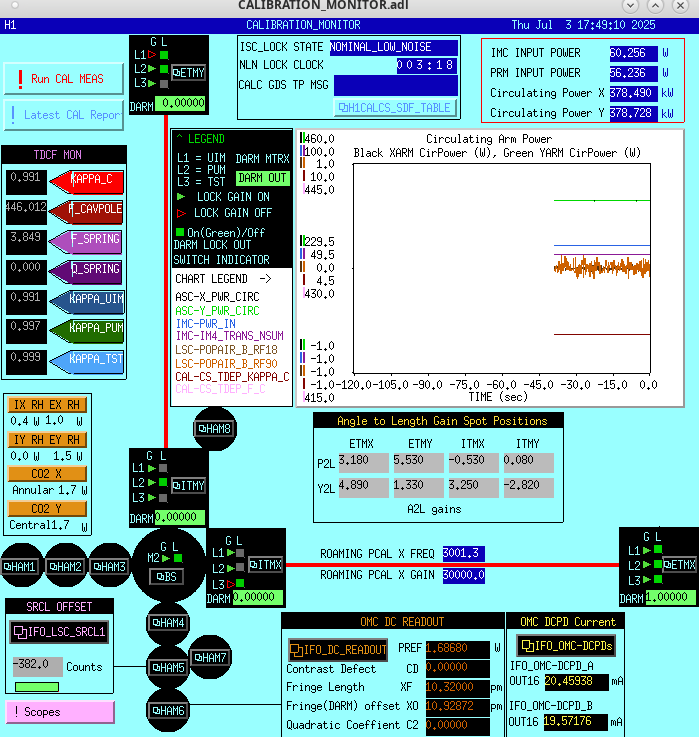Toggle ITMX L3 green lock indicator
The image size is (699, 737).
[240, 583]
